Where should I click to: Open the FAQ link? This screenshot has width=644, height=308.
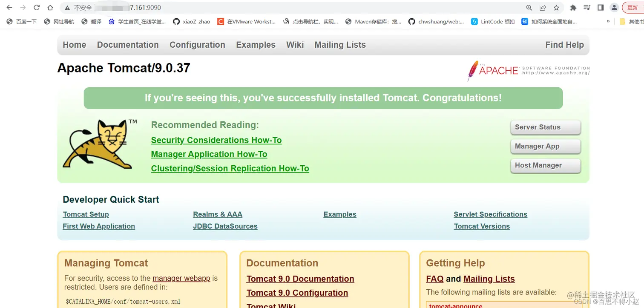pyautogui.click(x=435, y=279)
